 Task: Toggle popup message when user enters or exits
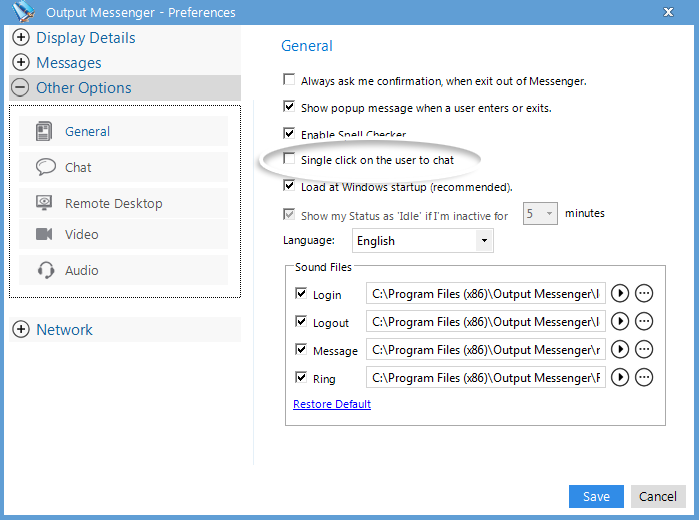tap(289, 106)
